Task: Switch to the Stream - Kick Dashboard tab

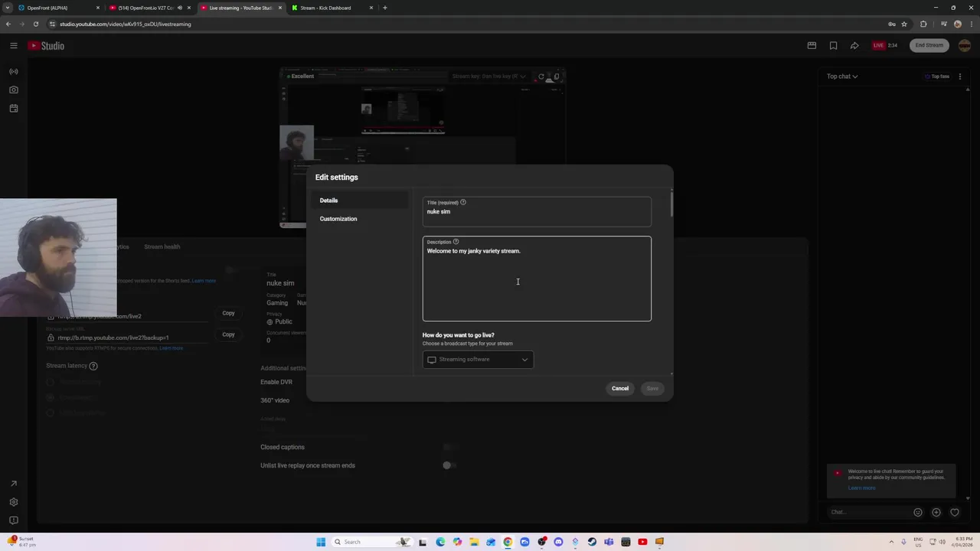Action: pos(332,8)
